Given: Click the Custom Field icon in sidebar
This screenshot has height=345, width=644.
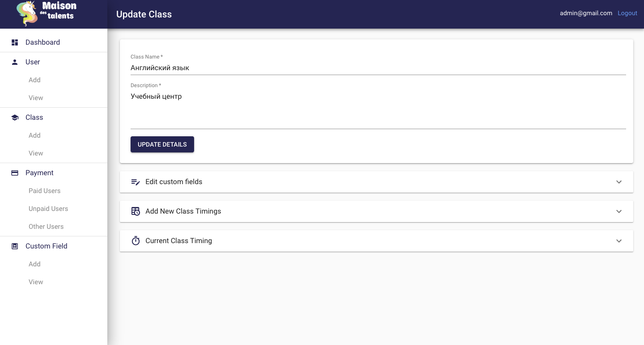Looking at the screenshot, I should [15, 246].
